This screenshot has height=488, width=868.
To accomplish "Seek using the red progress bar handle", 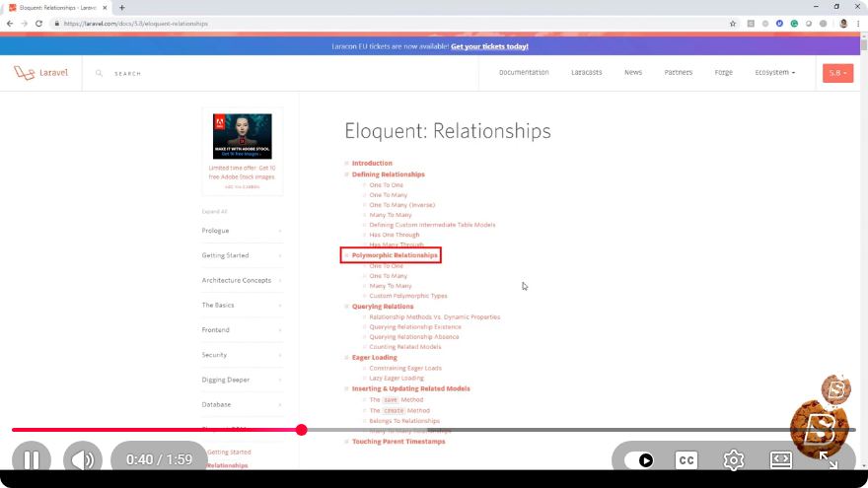I will (x=301, y=430).
